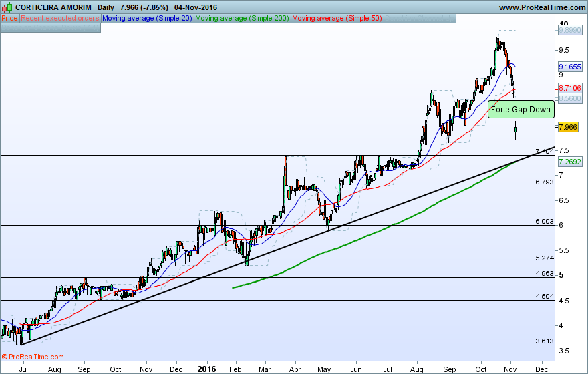Click the 2016 year marker on the time axis
Image resolution: width=588 pixels, height=374 pixels.
(206, 369)
